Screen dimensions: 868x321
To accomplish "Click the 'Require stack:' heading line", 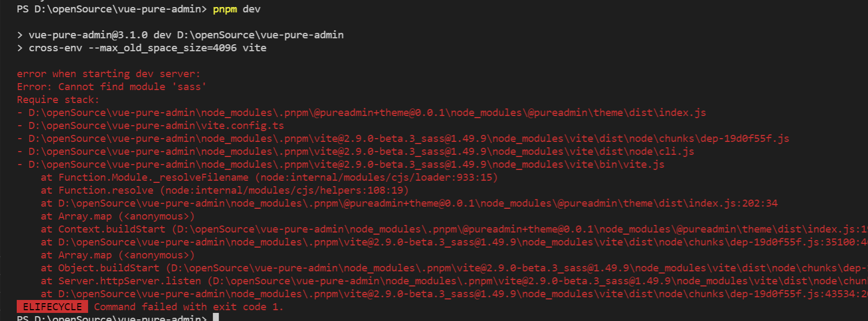I will pos(58,100).
